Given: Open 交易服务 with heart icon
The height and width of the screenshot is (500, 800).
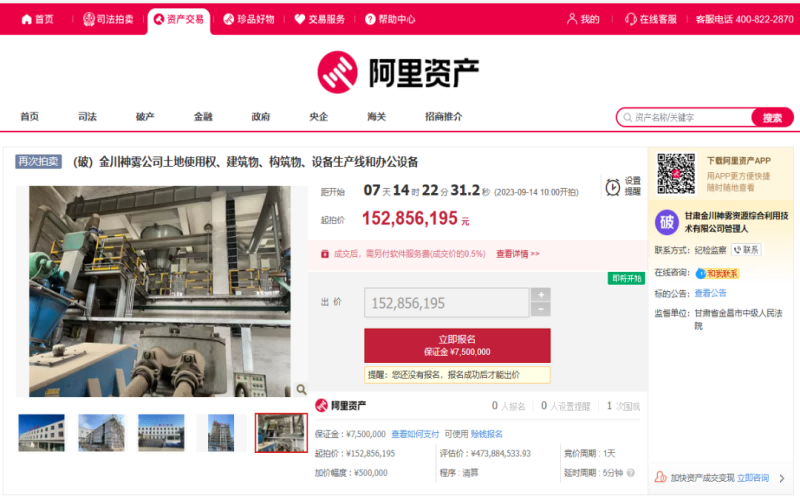Looking at the screenshot, I should pos(320,19).
